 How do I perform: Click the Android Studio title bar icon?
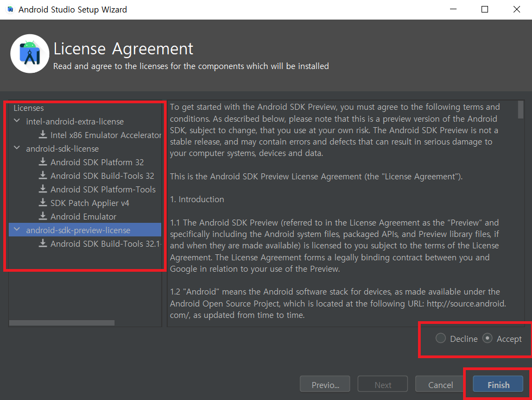[x=10, y=9]
